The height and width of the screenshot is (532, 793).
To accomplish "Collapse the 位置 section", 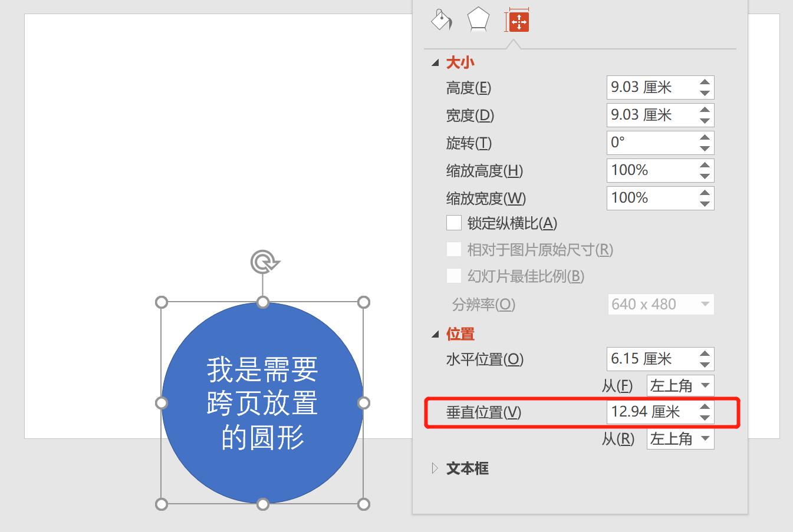I will [x=435, y=333].
